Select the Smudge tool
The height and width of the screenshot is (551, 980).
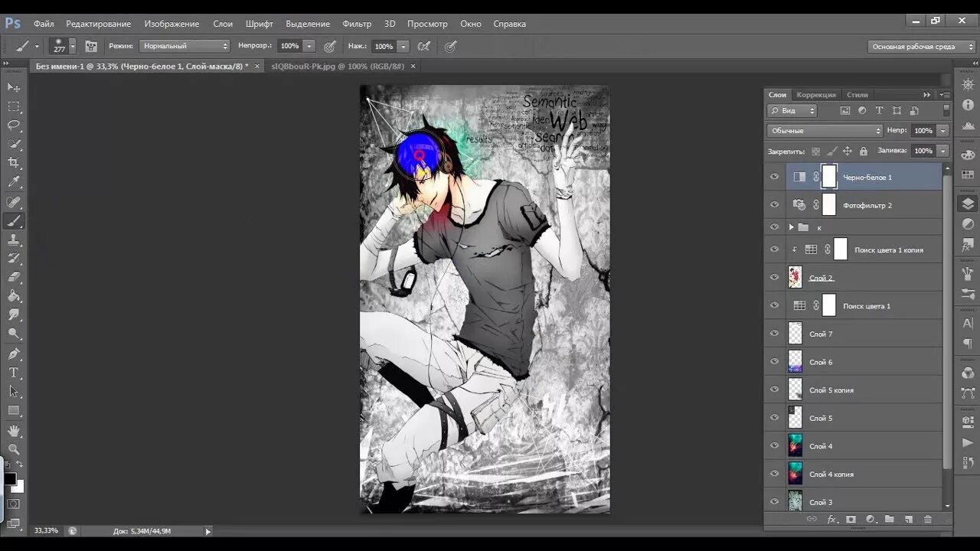pyautogui.click(x=14, y=315)
